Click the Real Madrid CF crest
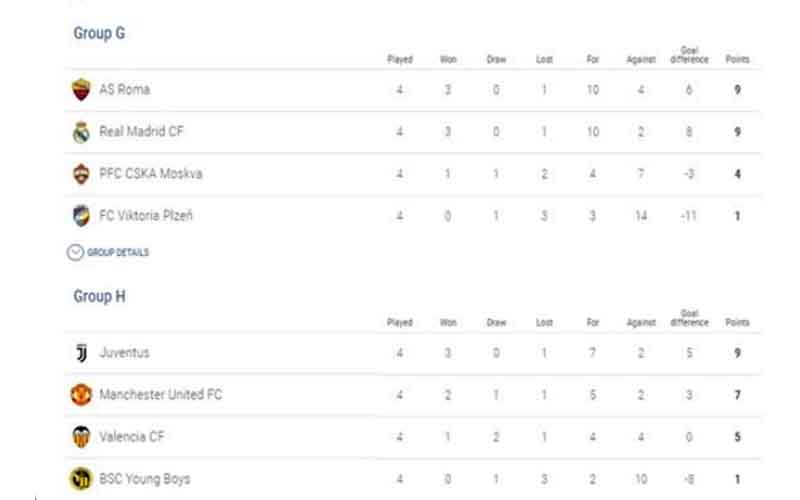The image size is (800, 500). click(81, 132)
